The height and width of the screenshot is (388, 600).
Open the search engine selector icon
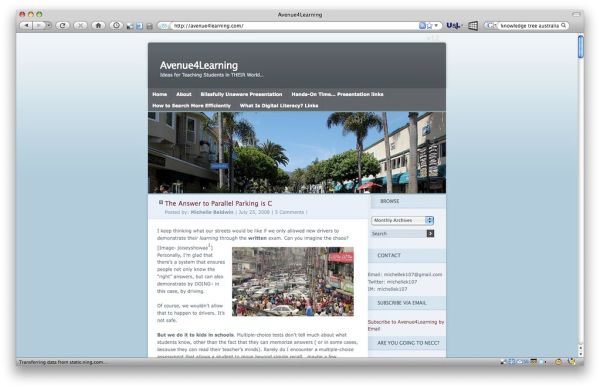[x=492, y=26]
